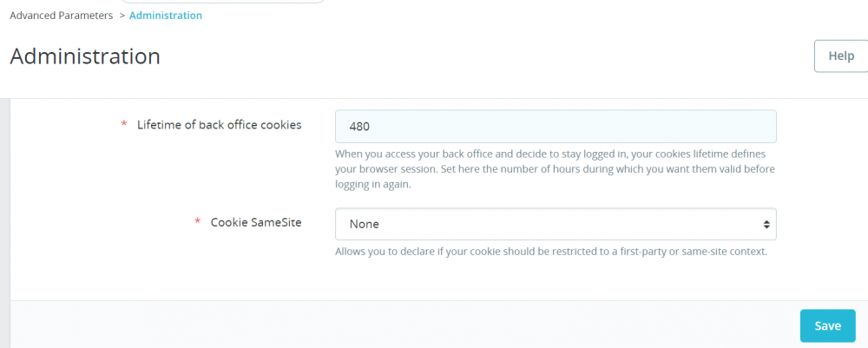Click the breadcrumb '>' separator
Viewport: 868px width, 348px height.
click(x=122, y=16)
